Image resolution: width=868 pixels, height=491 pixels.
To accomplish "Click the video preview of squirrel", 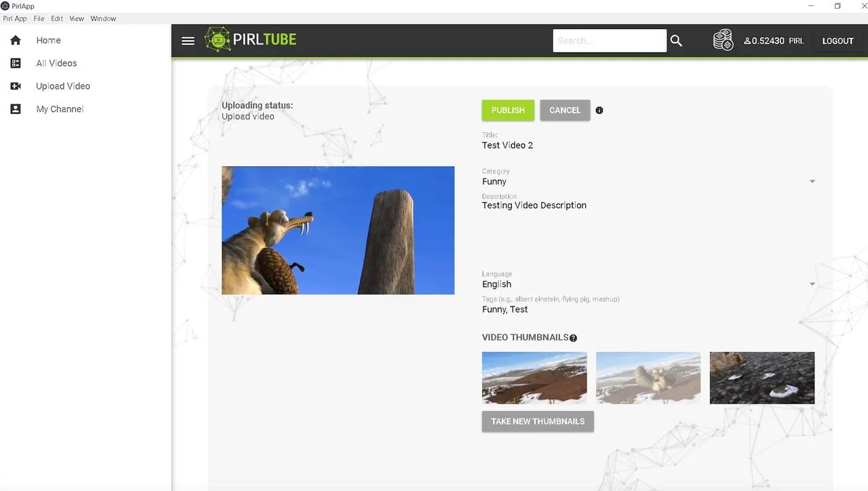I will [338, 230].
